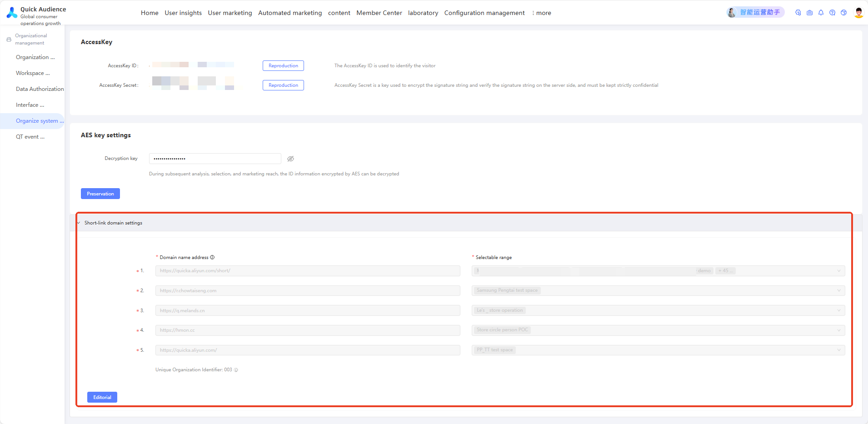Click the Quick Audience logo icon
Image resolution: width=868 pixels, height=424 pixels.
click(12, 13)
